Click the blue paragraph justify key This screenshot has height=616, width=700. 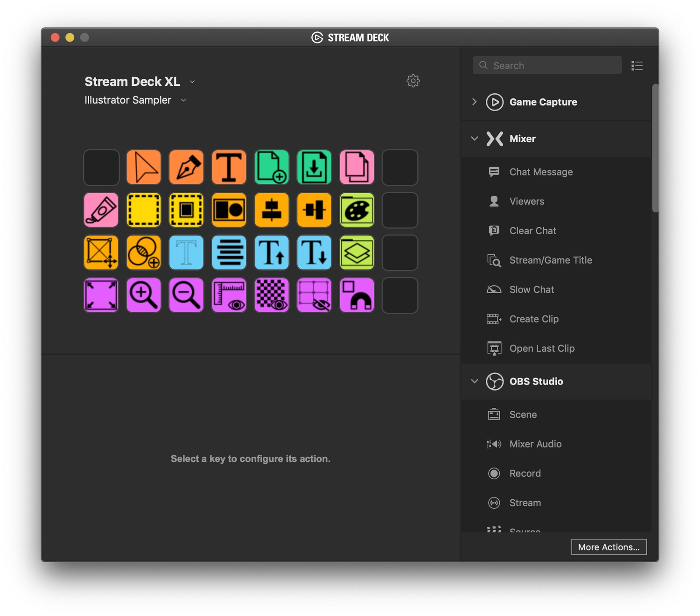(x=229, y=252)
